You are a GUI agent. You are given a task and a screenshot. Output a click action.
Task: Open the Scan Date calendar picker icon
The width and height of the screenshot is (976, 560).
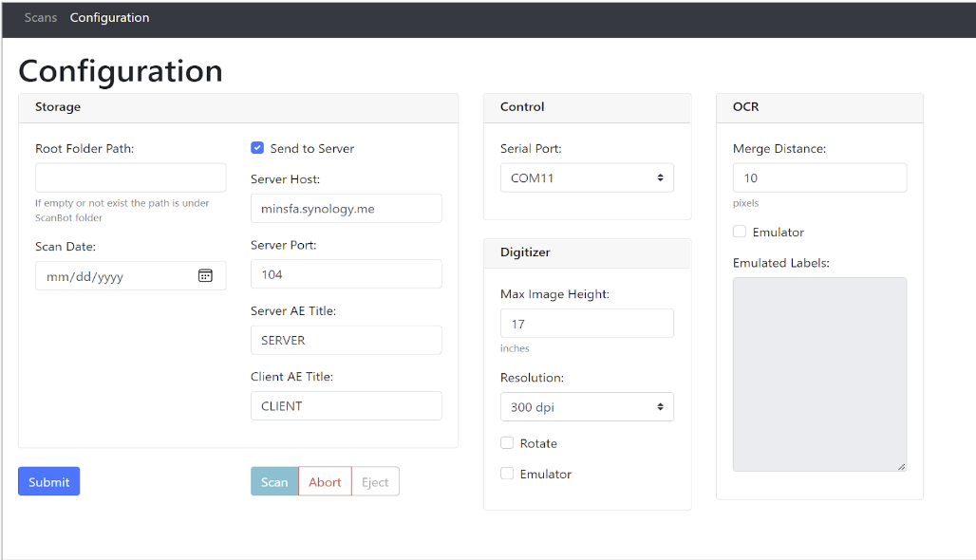tap(205, 275)
